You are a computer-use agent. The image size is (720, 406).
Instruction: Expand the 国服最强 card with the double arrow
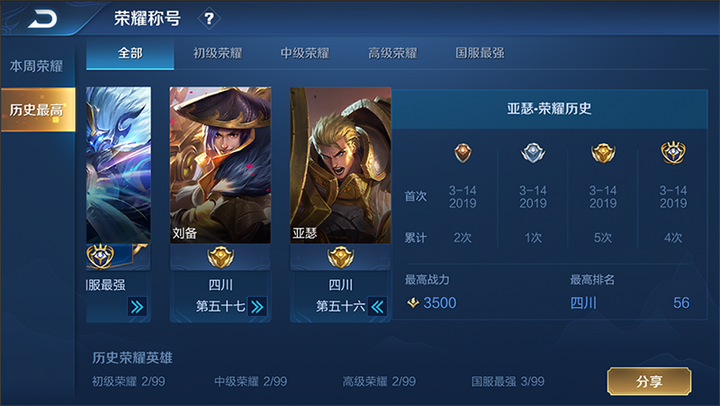(x=137, y=306)
